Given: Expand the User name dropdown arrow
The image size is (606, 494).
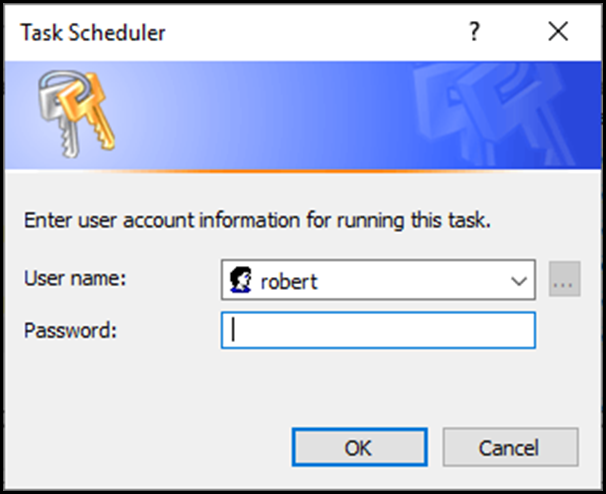Looking at the screenshot, I should point(519,281).
